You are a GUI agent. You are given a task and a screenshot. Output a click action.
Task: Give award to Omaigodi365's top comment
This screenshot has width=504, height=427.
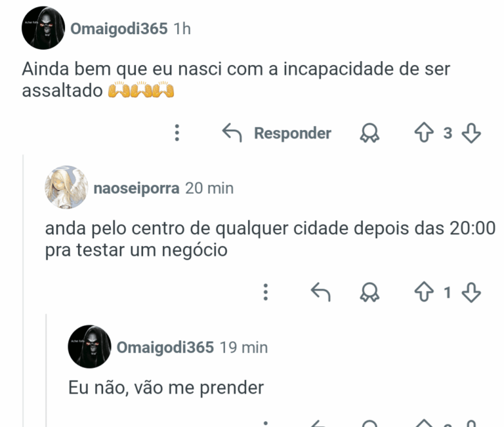click(x=370, y=133)
